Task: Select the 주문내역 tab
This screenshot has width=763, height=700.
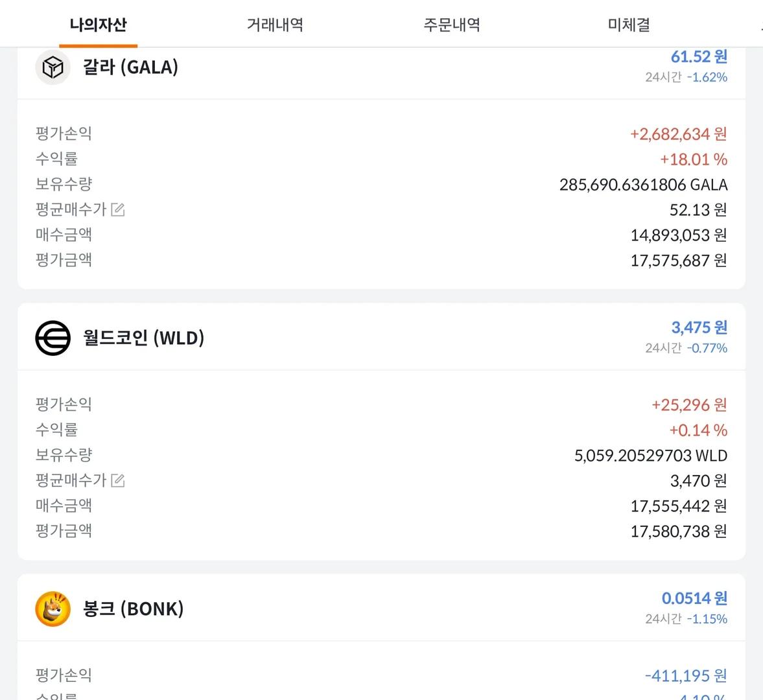Action: (x=452, y=25)
